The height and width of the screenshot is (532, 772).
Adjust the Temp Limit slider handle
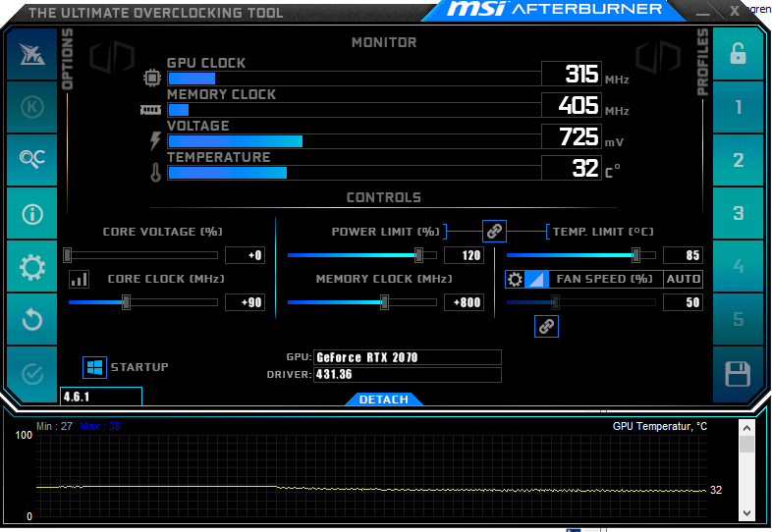[635, 255]
